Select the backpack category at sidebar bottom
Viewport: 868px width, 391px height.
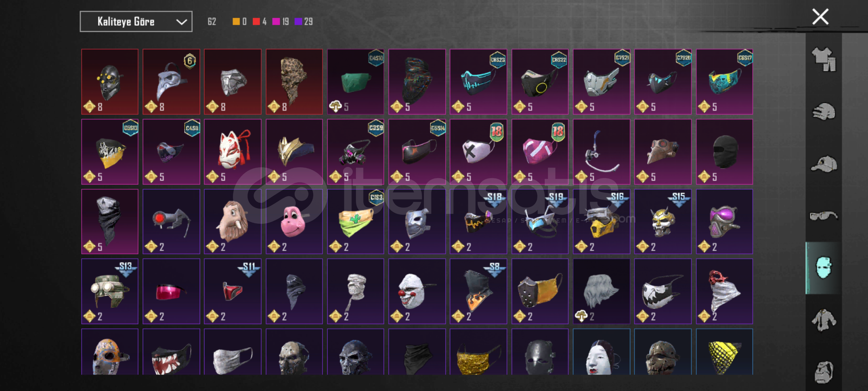824,372
